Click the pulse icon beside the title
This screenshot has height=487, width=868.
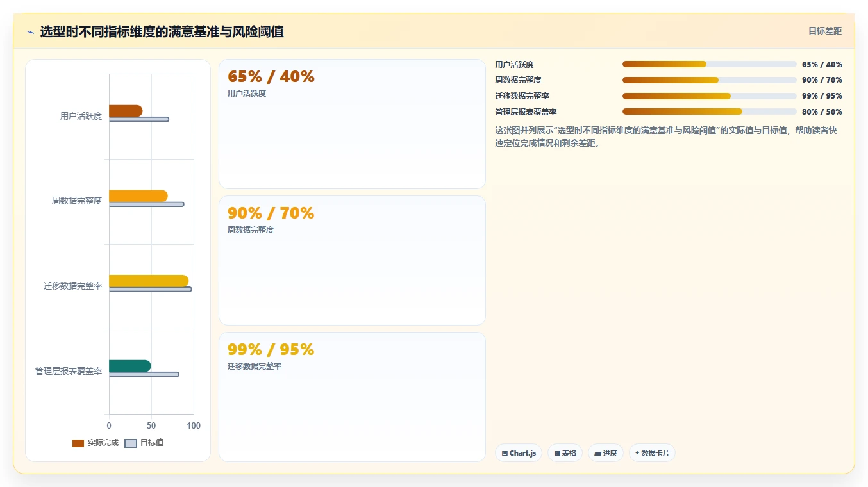pos(30,32)
